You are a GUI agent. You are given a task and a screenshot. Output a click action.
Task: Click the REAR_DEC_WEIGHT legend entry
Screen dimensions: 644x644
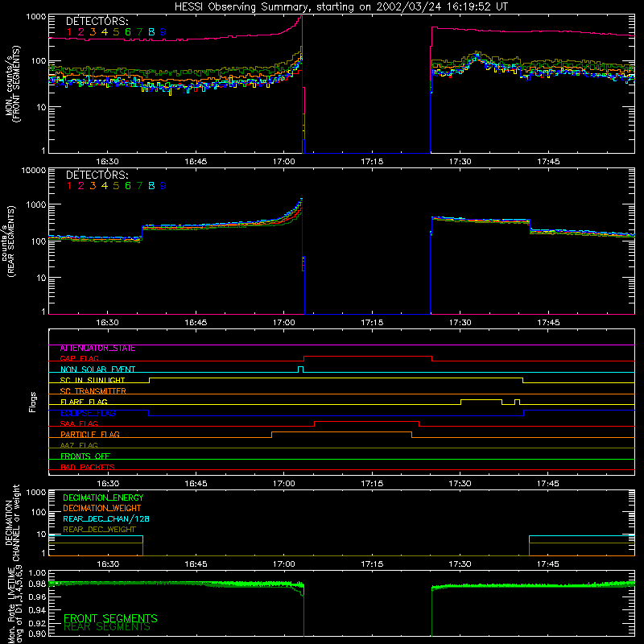[x=99, y=530]
